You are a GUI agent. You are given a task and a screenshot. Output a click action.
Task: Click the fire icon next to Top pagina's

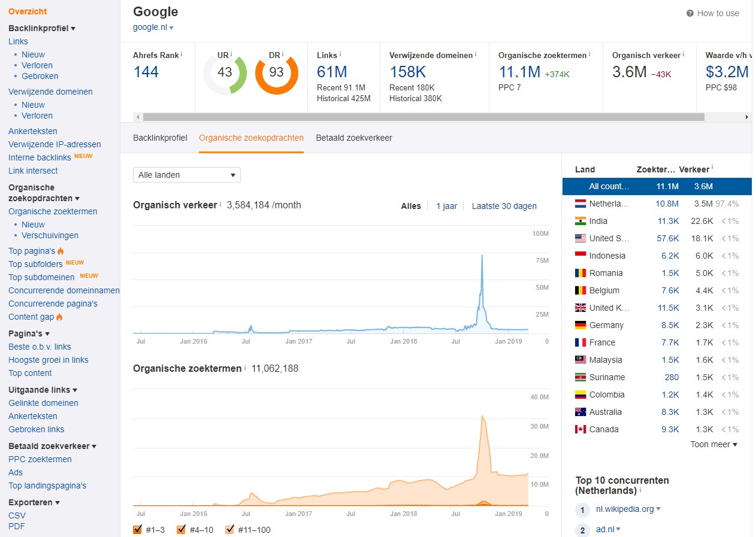pos(61,251)
